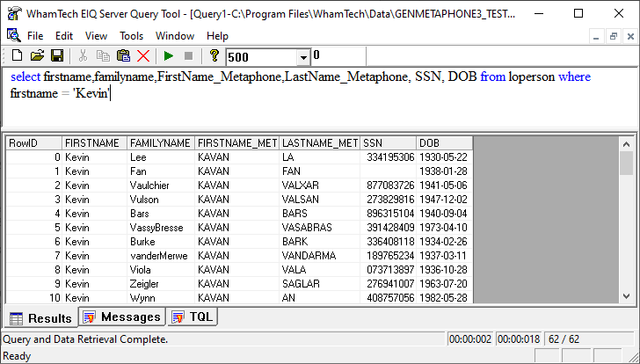This screenshot has width=640, height=364.
Task: Open the View menu
Action: point(96,36)
